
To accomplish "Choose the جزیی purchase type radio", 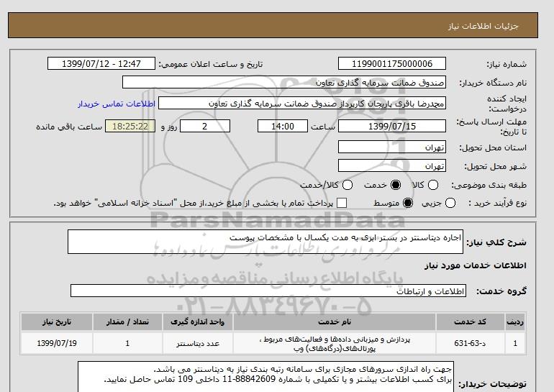I will [450, 203].
